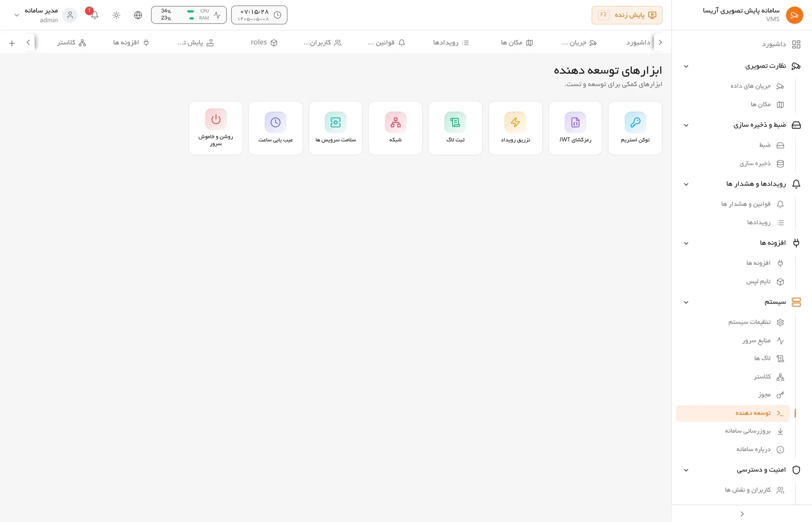This screenshot has width=812, height=522.
Task: Open the تزریق رویداد lightning tool card
Action: point(515,128)
